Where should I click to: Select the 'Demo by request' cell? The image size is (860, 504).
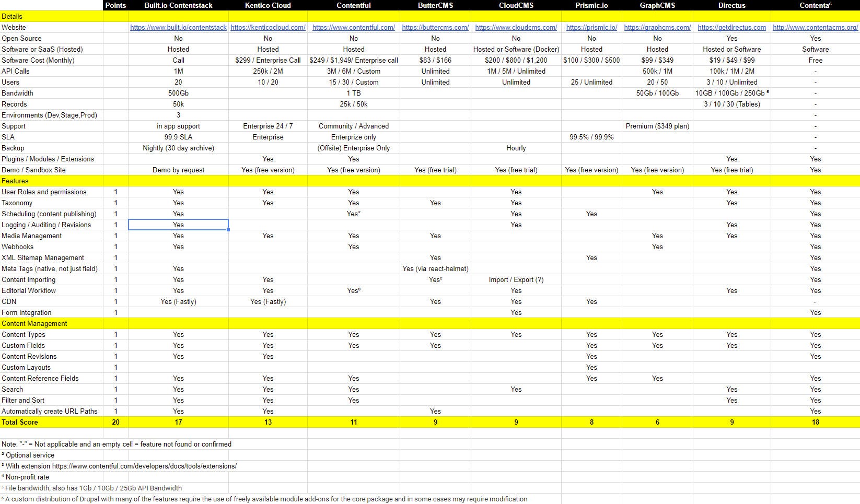(179, 170)
